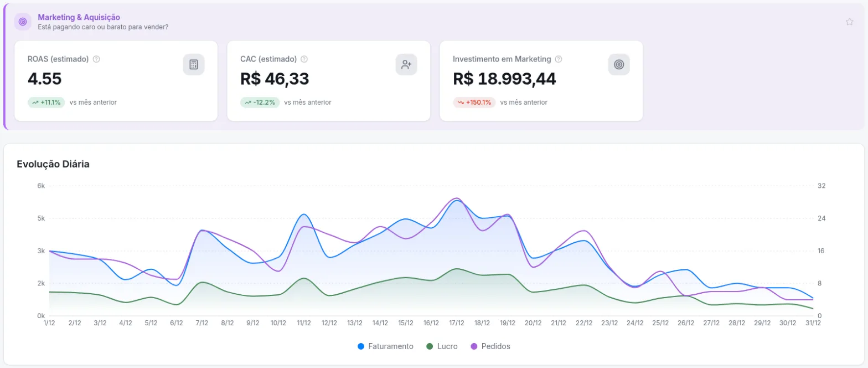The height and width of the screenshot is (368, 868).
Task: Click the ROAS value 4.55
Action: pyautogui.click(x=45, y=79)
